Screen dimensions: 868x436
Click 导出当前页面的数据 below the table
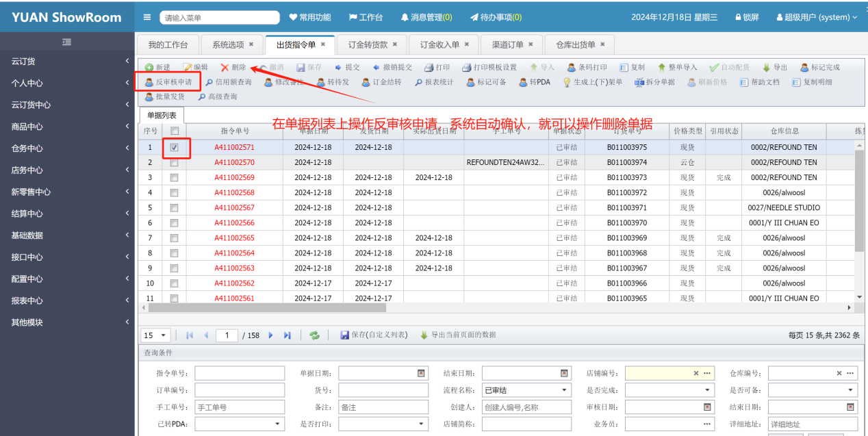pyautogui.click(x=458, y=335)
